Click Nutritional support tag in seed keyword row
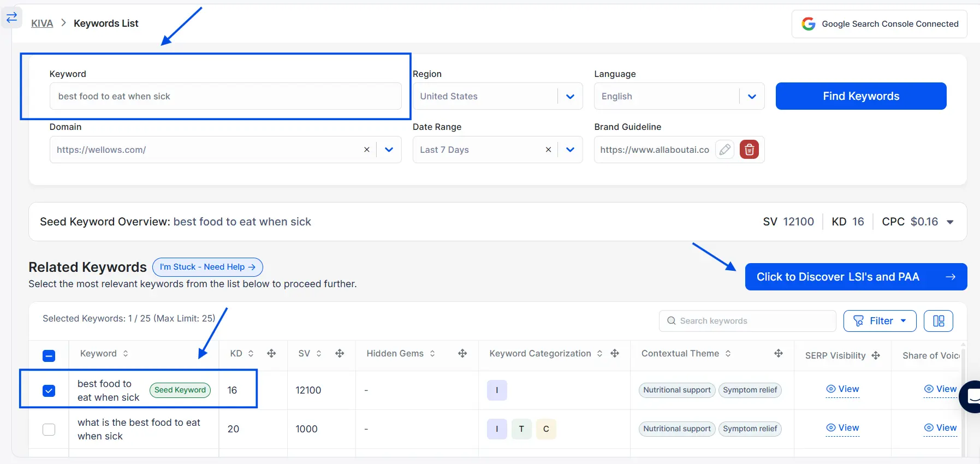 click(x=677, y=390)
